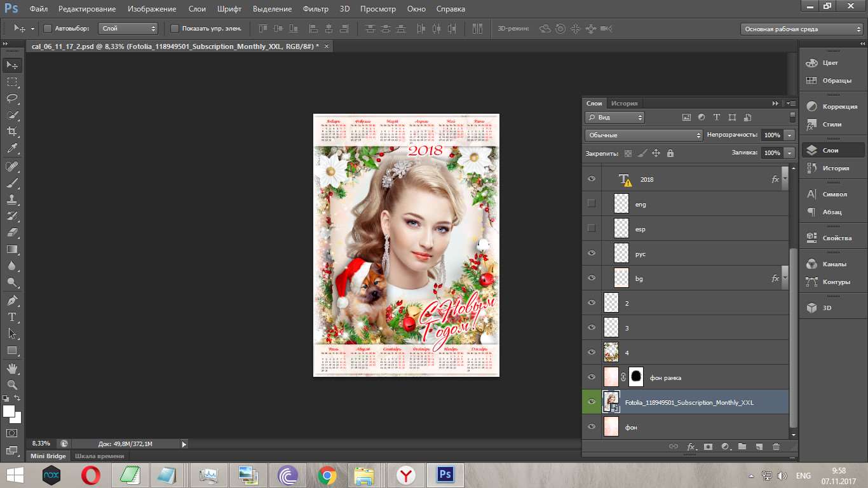Select the Quick Selection tool
The height and width of the screenshot is (488, 868).
(12, 115)
